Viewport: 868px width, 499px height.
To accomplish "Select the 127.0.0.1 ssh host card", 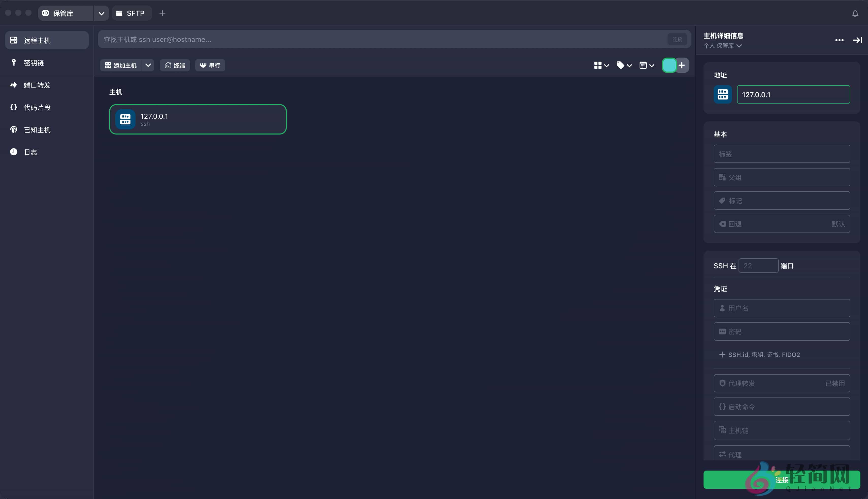I will tap(197, 119).
